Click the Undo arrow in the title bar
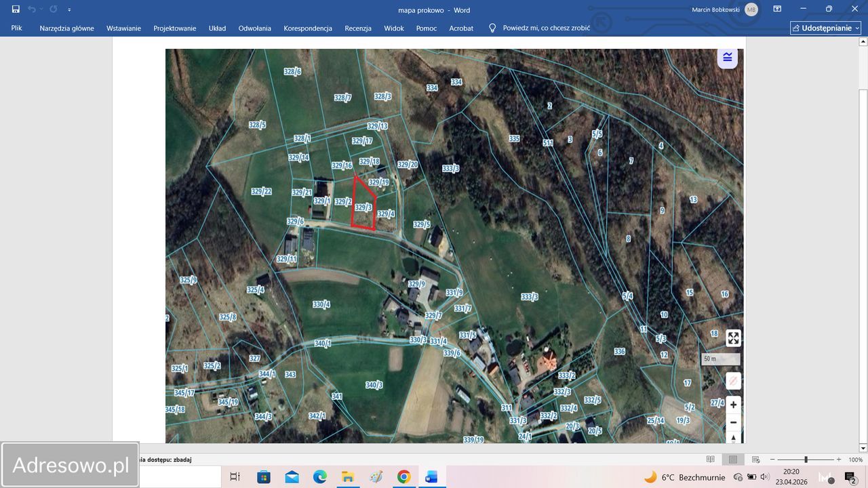 point(31,9)
